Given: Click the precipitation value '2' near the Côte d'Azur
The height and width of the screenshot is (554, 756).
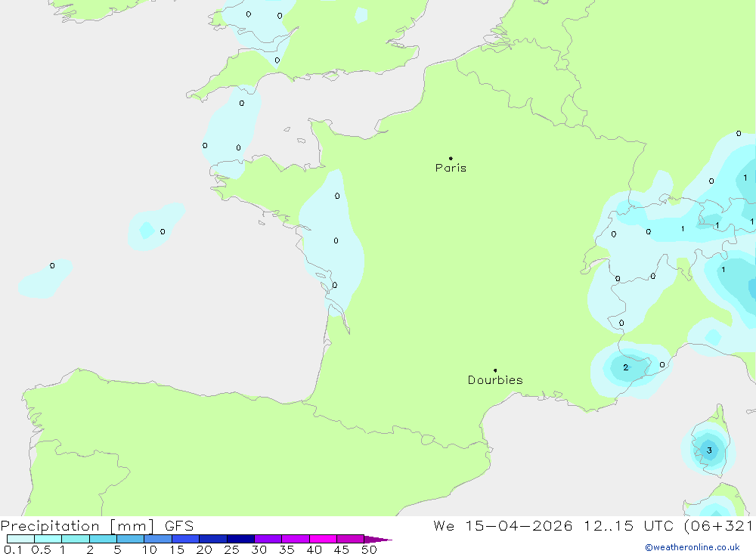Looking at the screenshot, I should (626, 367).
